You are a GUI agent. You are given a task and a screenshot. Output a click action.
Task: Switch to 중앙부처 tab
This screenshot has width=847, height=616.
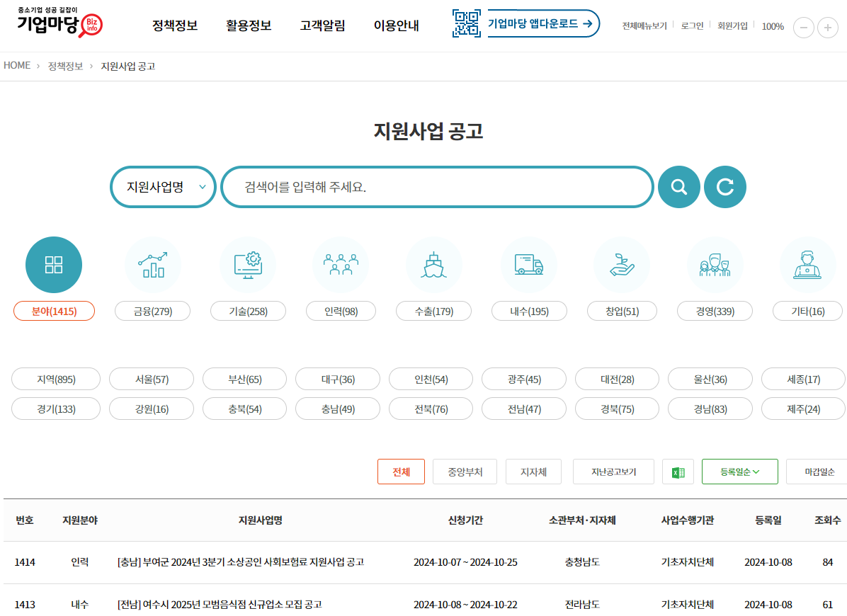pos(465,472)
